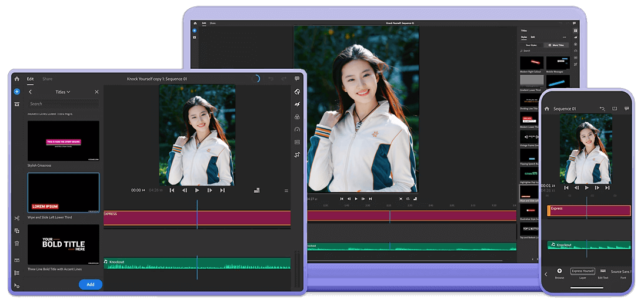644x299 pixels.
Task: Select the scissors split tool on tablet
Action: pyautogui.click(x=17, y=218)
